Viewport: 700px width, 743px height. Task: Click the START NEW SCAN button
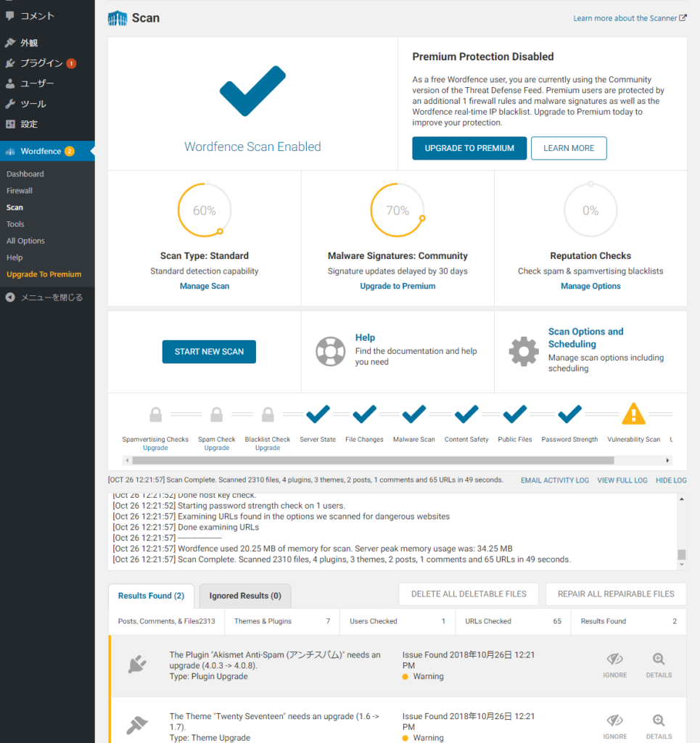click(x=209, y=352)
